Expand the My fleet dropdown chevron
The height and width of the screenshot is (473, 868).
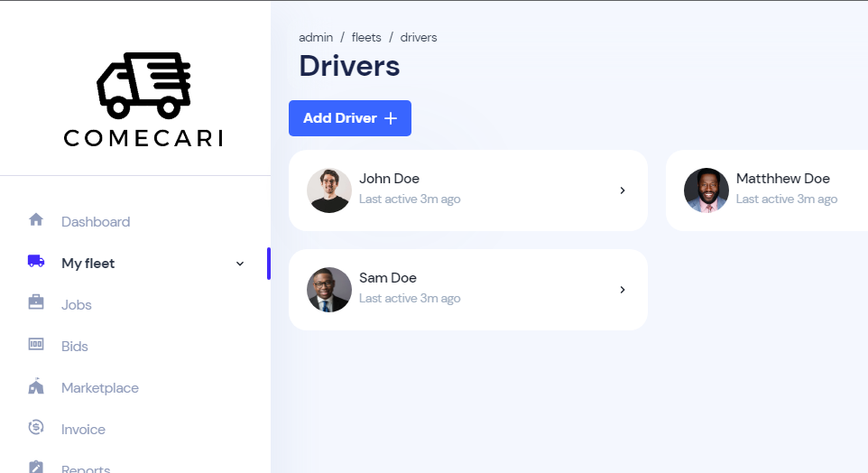pos(240,264)
